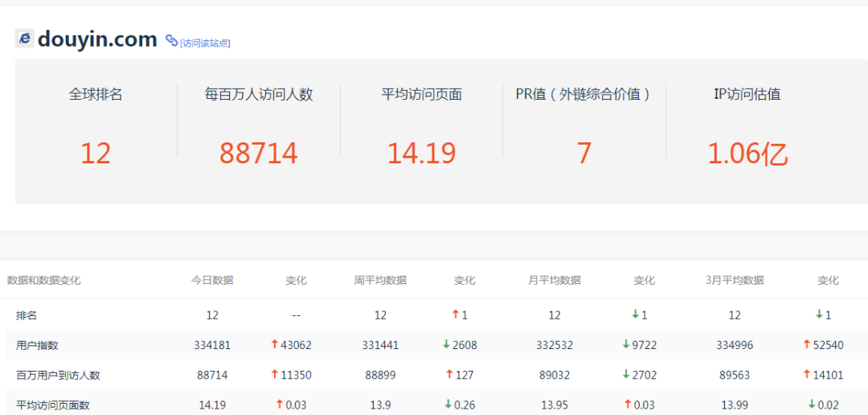Click the douyin.com site title

click(97, 39)
